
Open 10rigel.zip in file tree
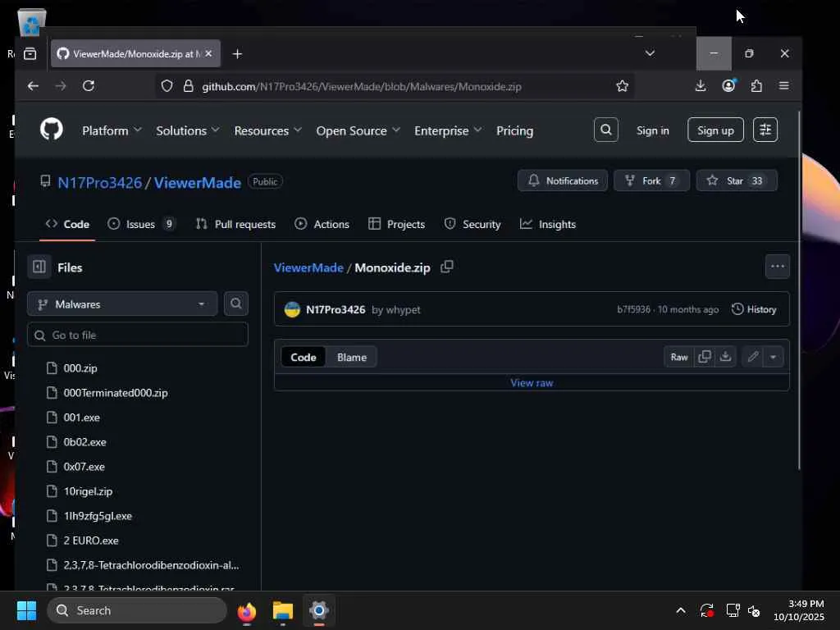point(88,491)
